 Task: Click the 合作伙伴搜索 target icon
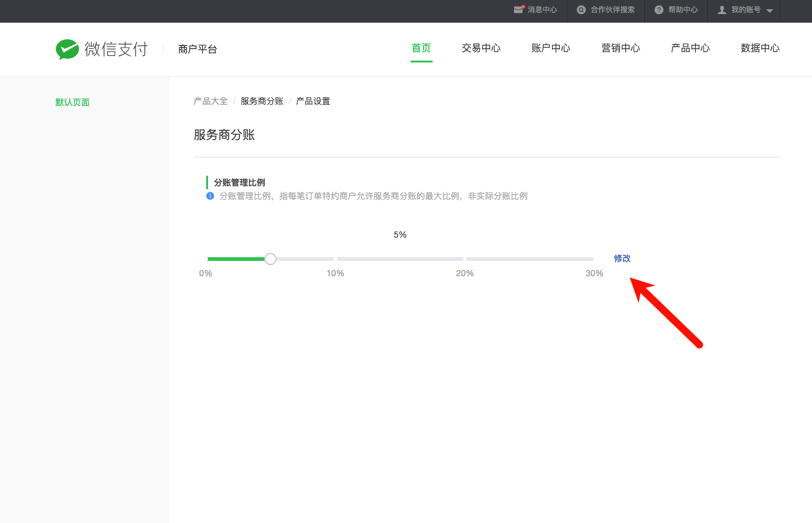(581, 10)
